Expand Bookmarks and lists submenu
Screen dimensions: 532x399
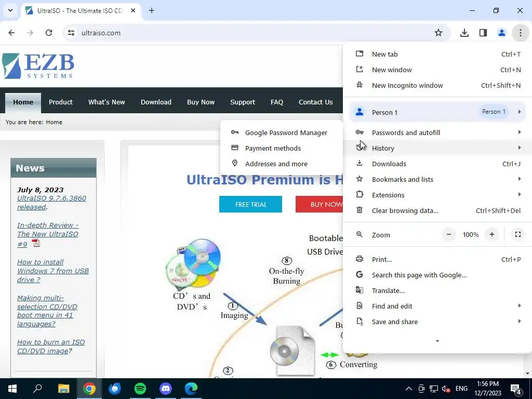click(437, 179)
